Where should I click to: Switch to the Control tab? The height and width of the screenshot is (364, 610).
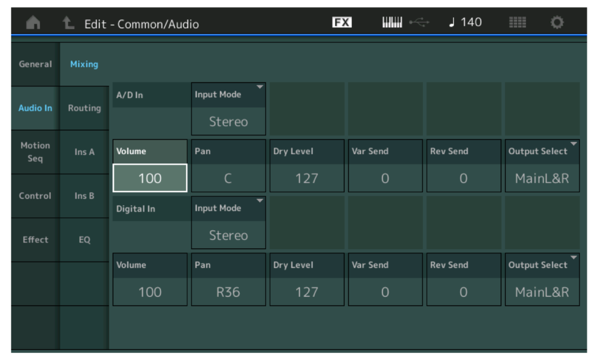[35, 196]
